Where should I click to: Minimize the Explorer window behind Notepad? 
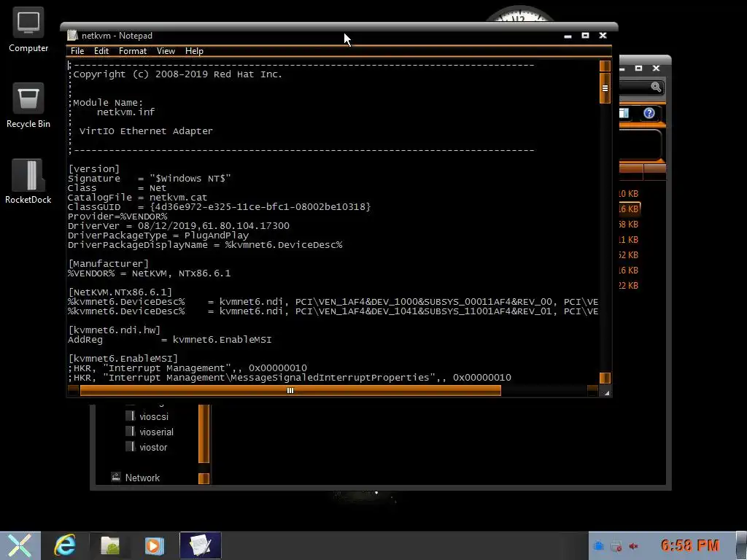[x=622, y=69]
